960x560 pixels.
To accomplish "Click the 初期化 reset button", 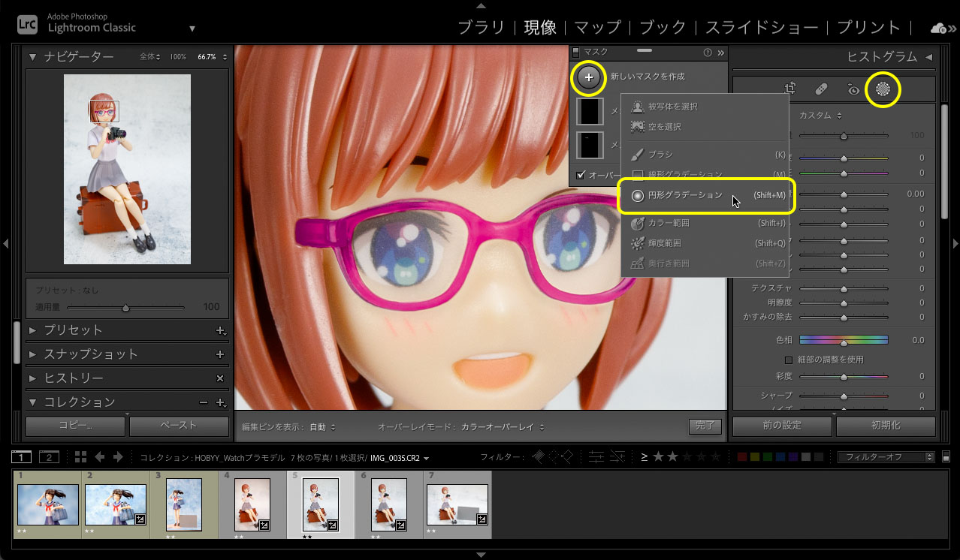I will point(885,426).
